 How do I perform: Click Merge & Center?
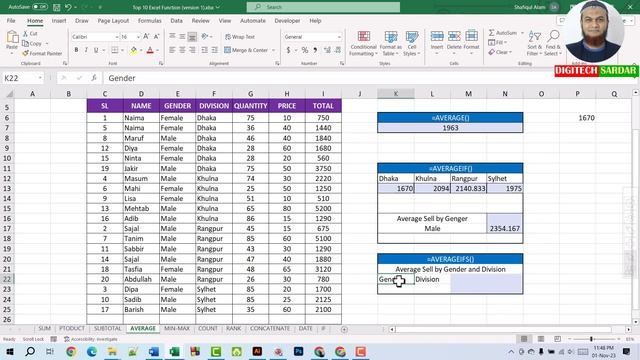pos(246,50)
